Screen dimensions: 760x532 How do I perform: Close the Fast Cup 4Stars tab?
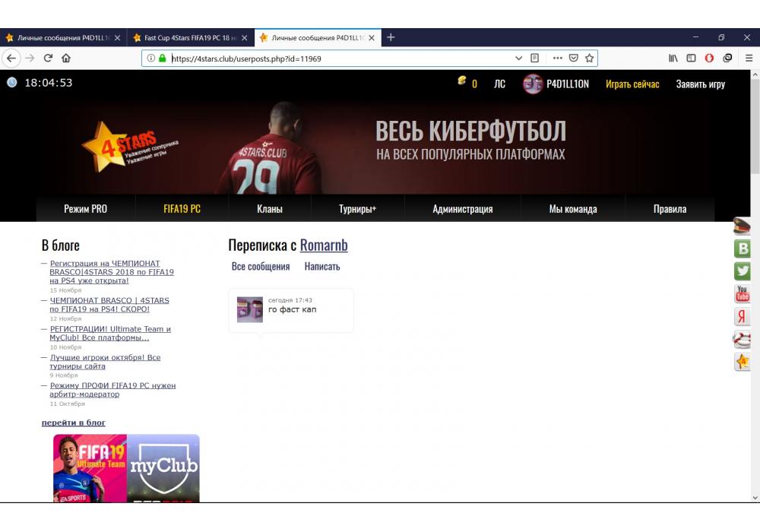click(x=244, y=38)
